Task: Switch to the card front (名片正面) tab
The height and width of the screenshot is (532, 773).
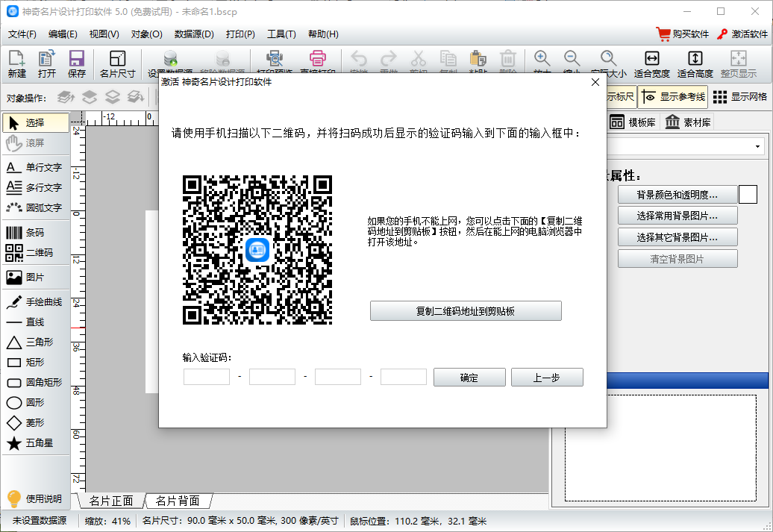Action: click(111, 501)
